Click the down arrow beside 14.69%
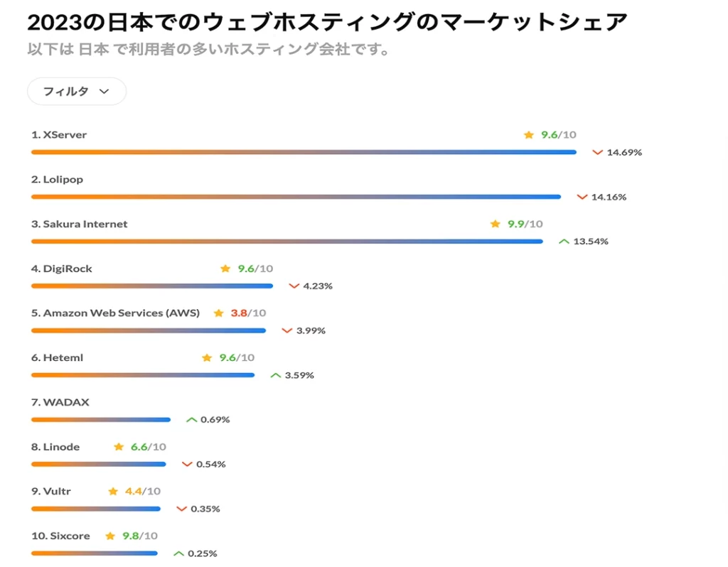 [x=597, y=152]
